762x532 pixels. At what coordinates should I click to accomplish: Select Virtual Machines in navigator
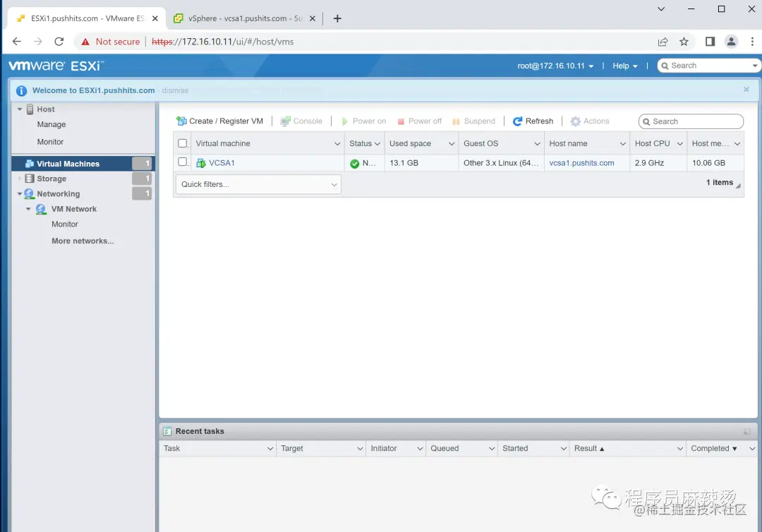click(x=82, y=164)
